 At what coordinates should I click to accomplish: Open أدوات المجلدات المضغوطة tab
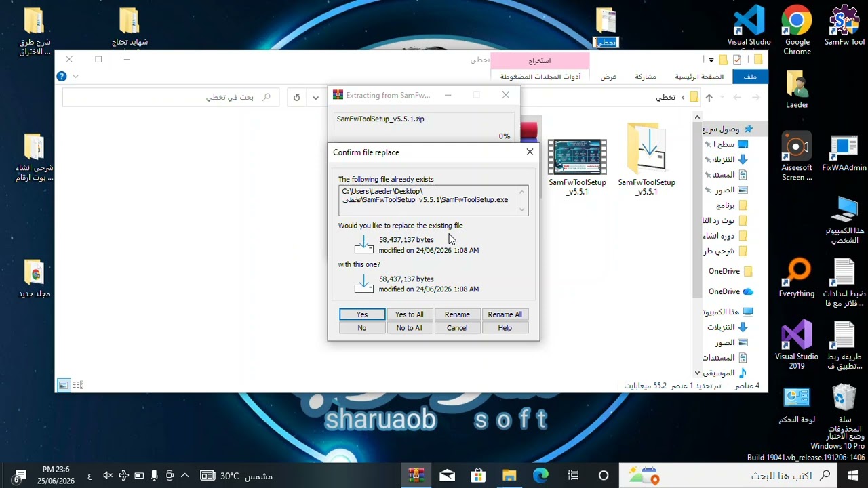(x=540, y=77)
